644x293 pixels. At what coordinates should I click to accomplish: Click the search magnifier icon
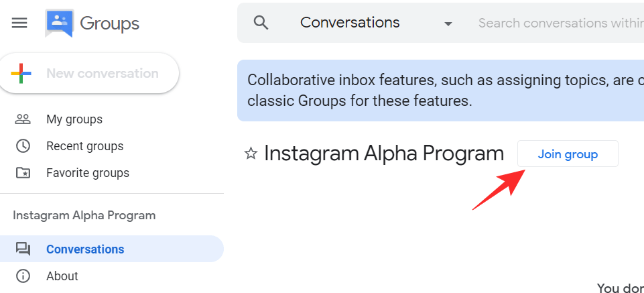[x=261, y=23]
